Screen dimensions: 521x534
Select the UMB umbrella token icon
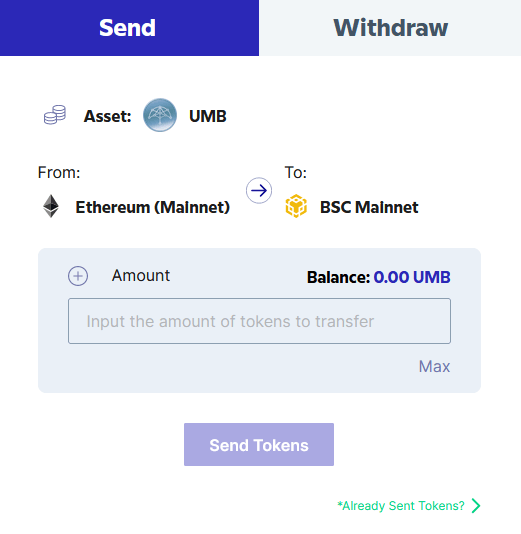160,115
